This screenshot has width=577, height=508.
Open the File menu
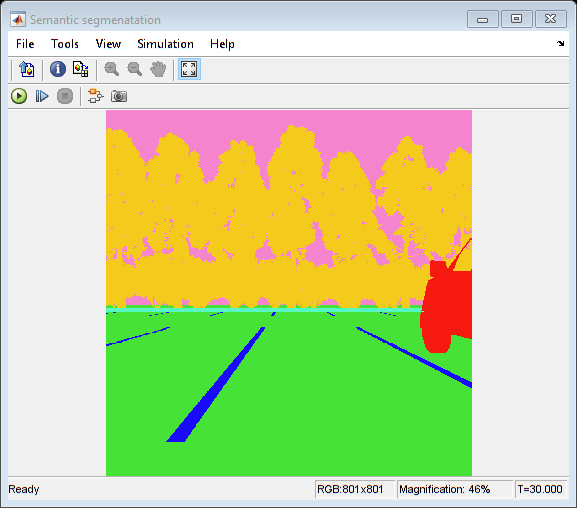click(25, 44)
